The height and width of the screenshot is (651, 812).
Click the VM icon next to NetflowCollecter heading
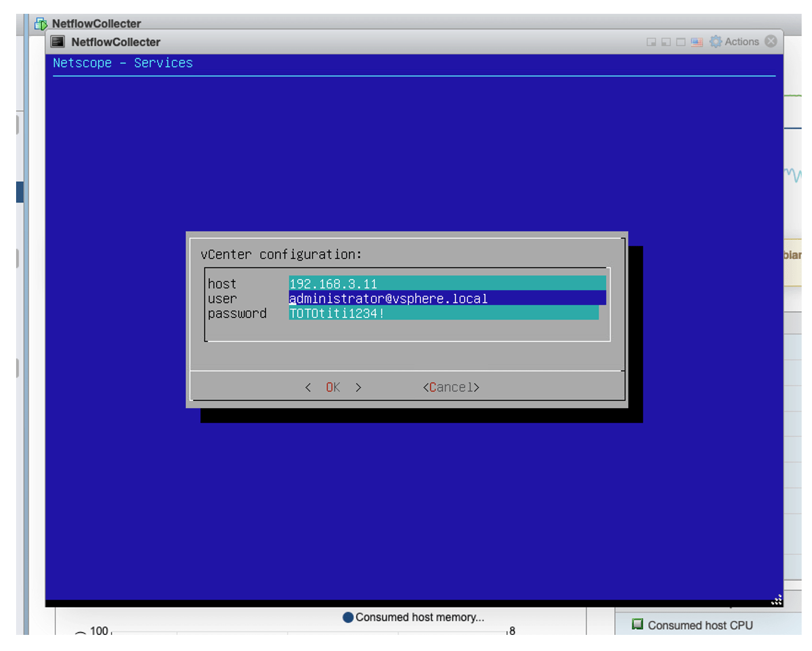coord(41,24)
